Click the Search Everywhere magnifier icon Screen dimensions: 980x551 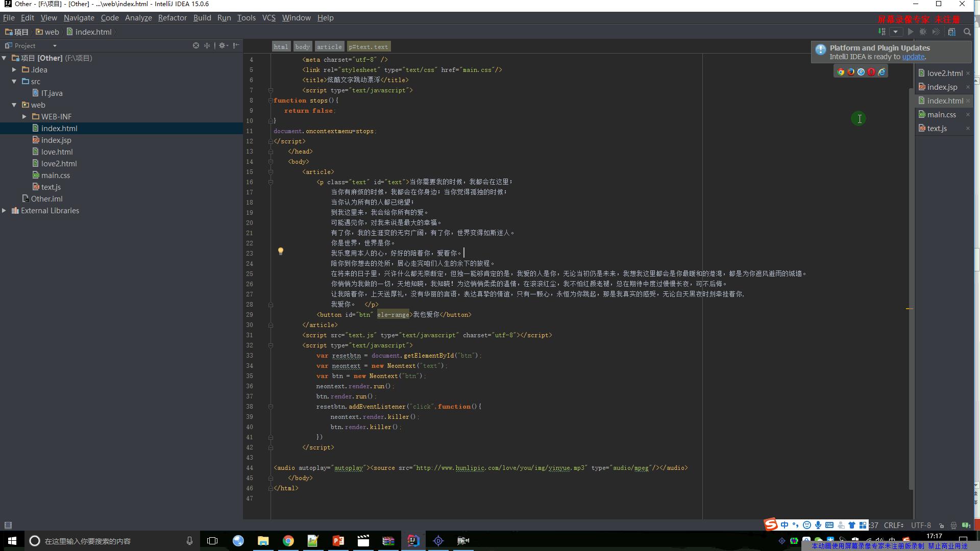967,32
